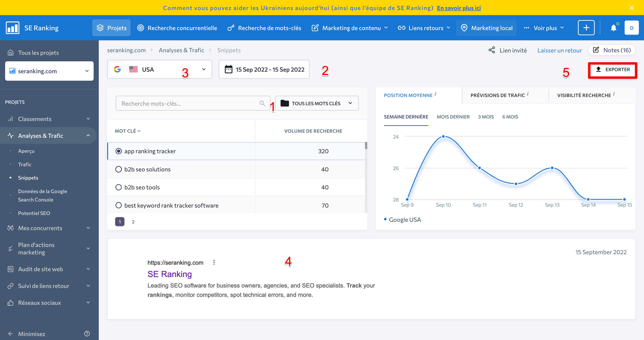Screen dimensions: 644x340
Task: Expand the Classements sidebar section
Action: tap(88, 119)
